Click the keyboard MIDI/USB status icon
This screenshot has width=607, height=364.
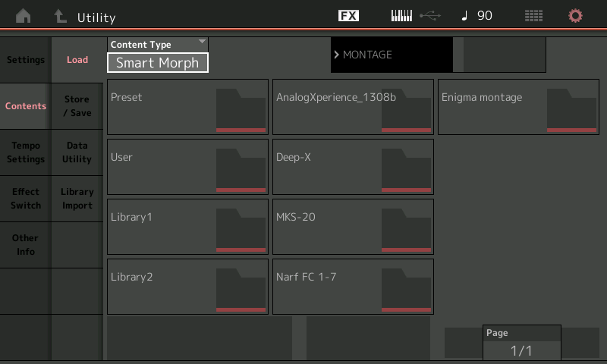click(414, 16)
